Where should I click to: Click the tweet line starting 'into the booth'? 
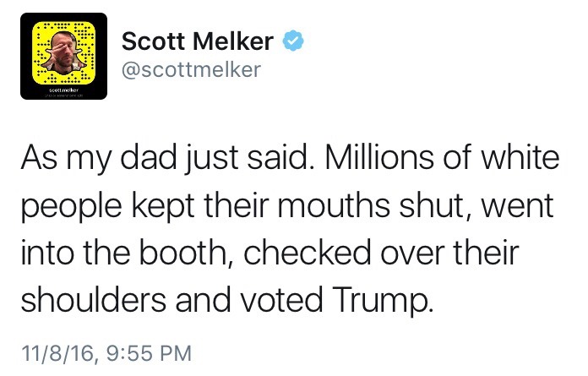[x=270, y=252]
